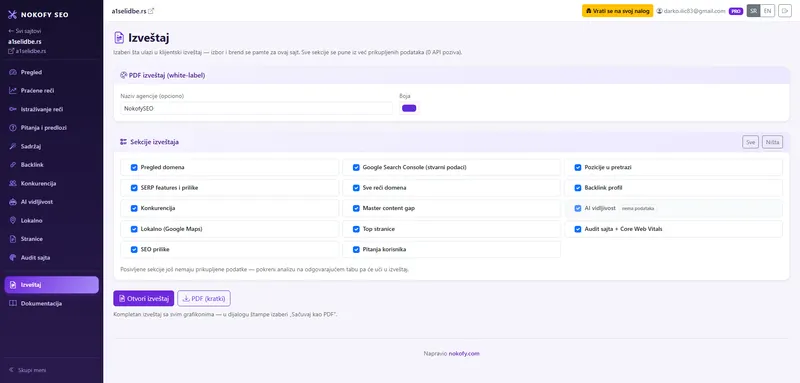Toggle SERP features i prilike checkbox

[x=134, y=188]
